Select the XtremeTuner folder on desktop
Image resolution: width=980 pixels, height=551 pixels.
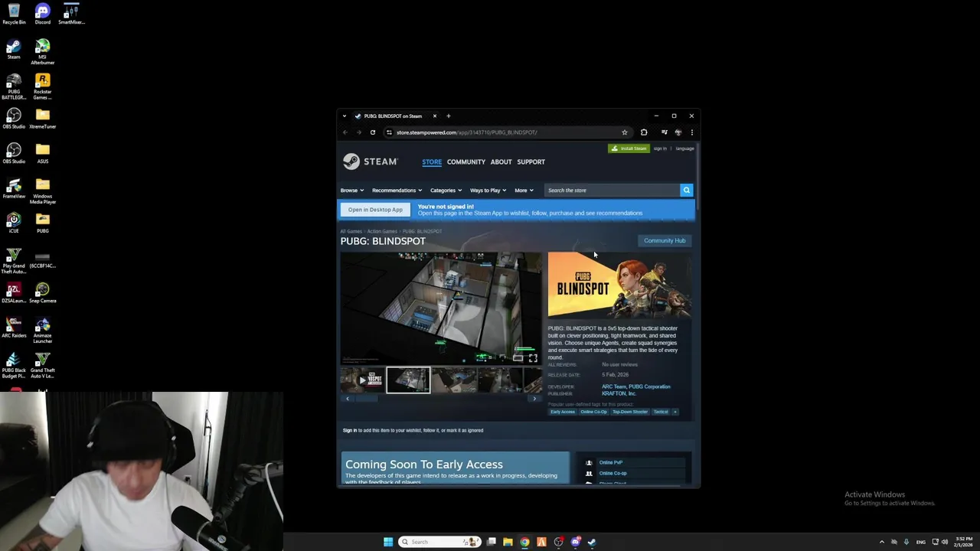tap(42, 119)
